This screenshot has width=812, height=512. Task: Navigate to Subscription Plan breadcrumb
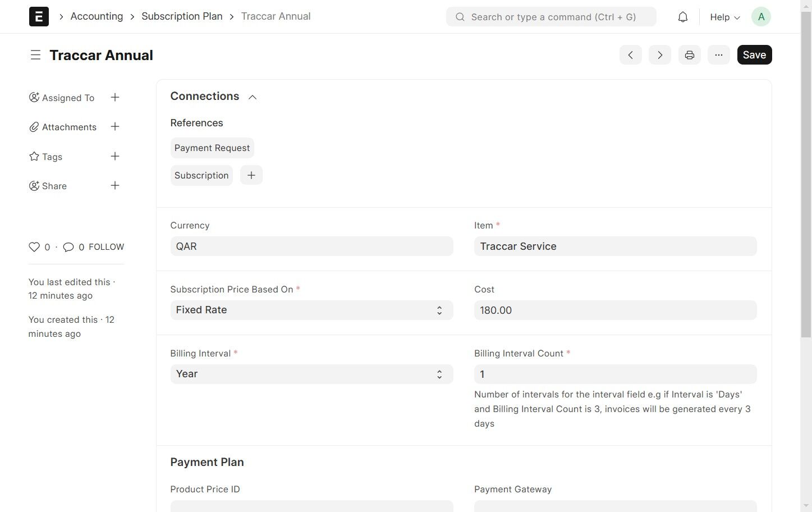[x=182, y=16]
